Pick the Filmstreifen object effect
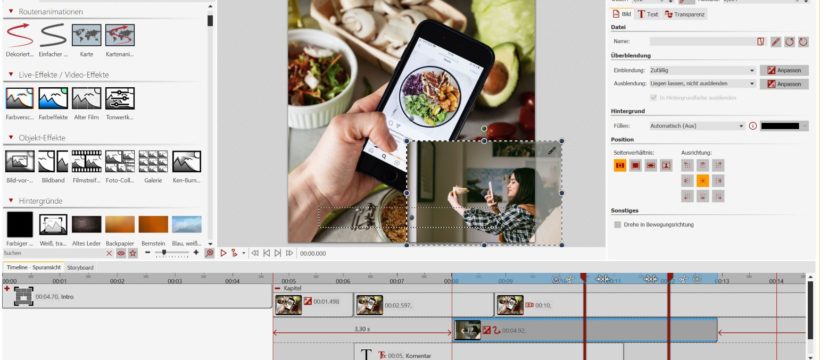820x360 pixels. 86,161
